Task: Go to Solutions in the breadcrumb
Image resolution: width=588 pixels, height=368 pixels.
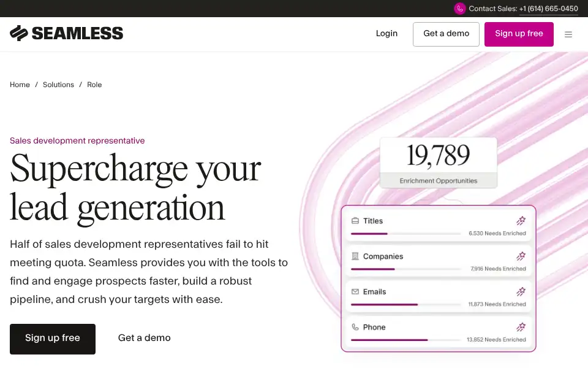Action: click(59, 85)
